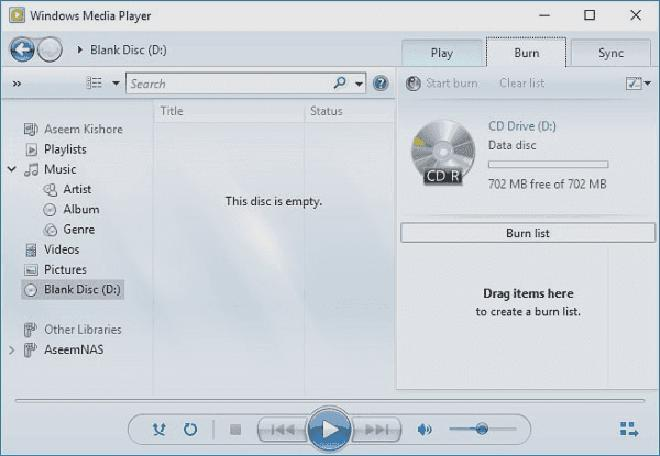Collapse the Music node chevron
The image size is (660, 456).
point(12,169)
